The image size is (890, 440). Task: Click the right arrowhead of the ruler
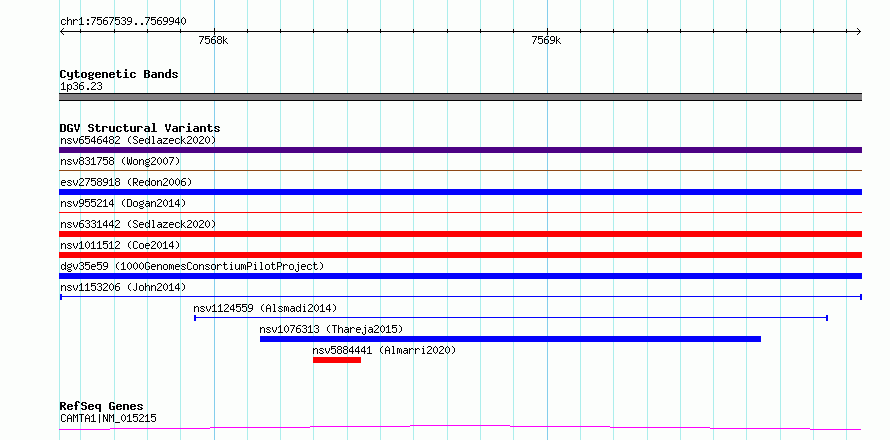(859, 32)
